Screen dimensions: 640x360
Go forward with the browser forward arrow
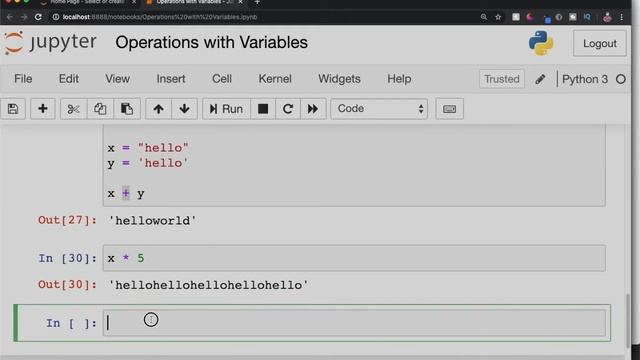click(x=24, y=17)
